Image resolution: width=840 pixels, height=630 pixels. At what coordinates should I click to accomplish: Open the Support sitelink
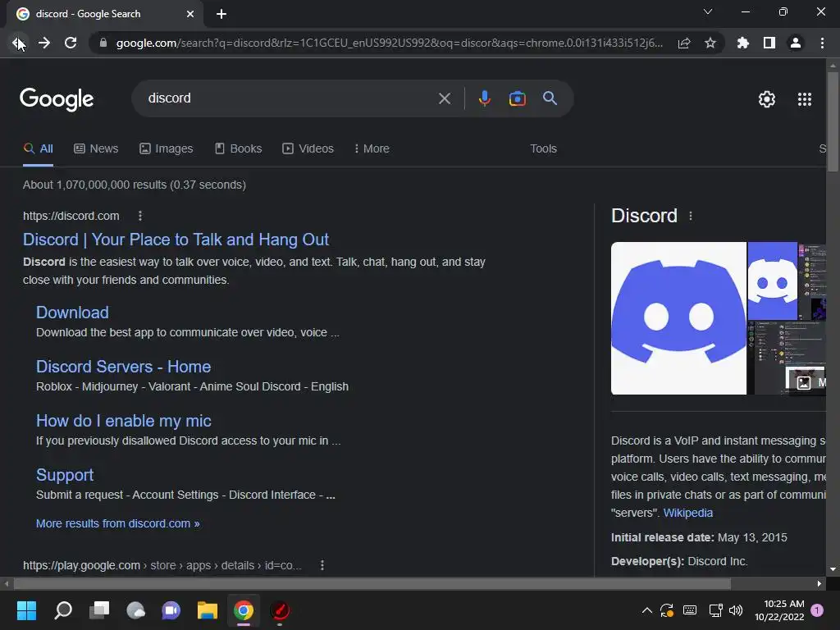tap(65, 475)
